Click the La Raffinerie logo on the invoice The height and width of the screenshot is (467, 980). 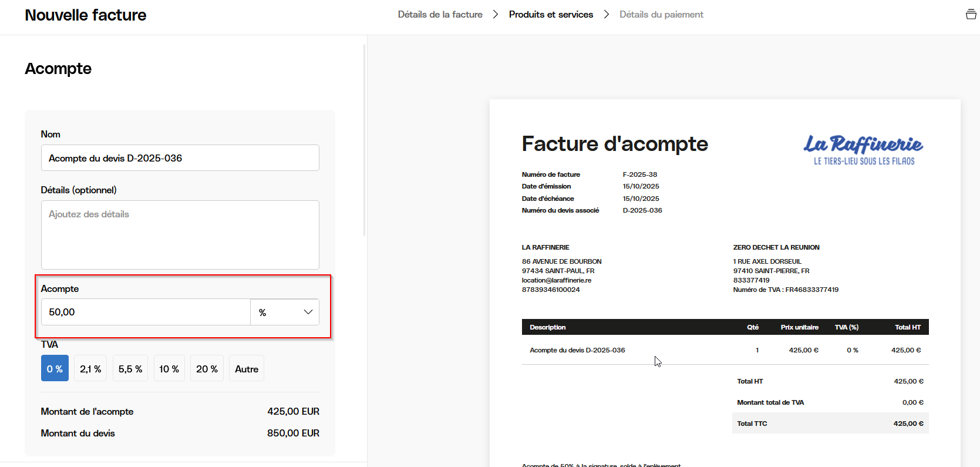[863, 150]
